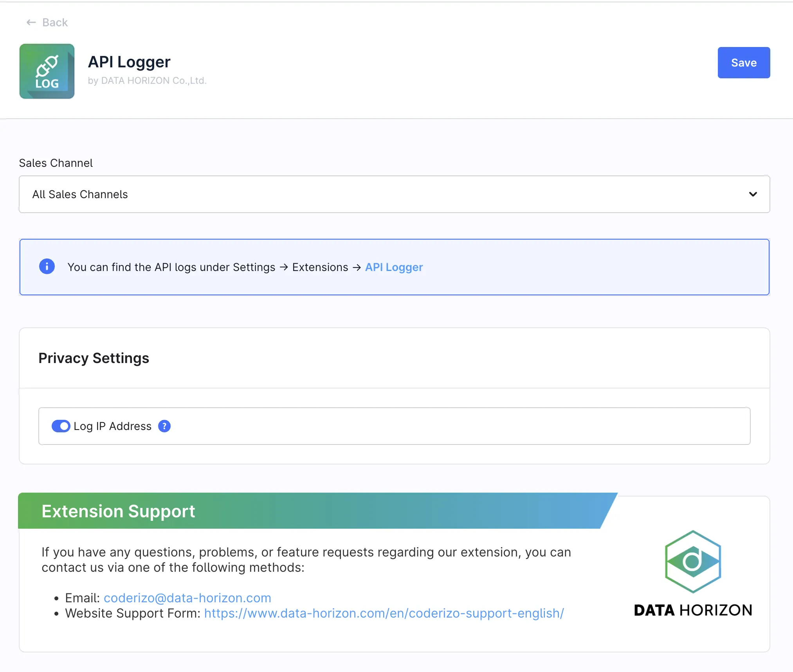Click the back arrow icon
Screen dimensions: 793x672
click(x=31, y=23)
